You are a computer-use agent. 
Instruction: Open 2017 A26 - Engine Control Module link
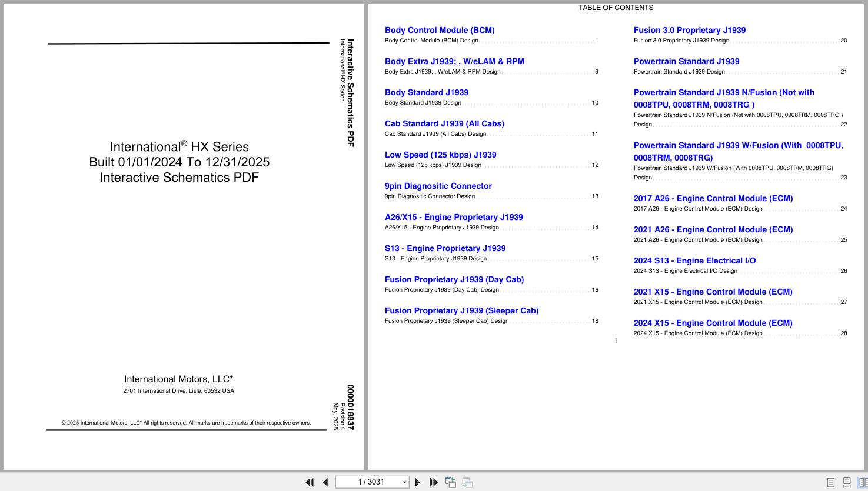[x=713, y=198]
